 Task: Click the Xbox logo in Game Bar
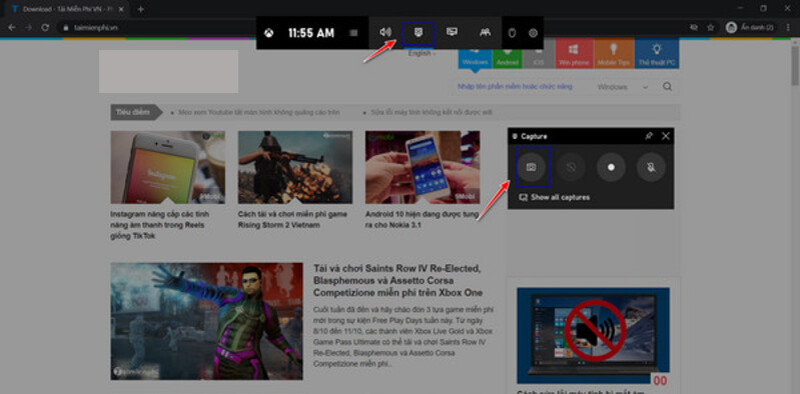click(x=269, y=33)
